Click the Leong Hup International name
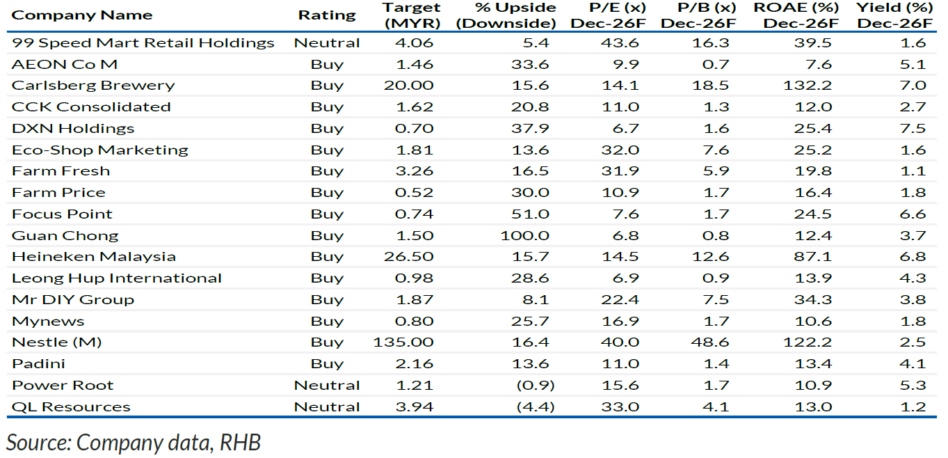This screenshot has width=948, height=458. tap(116, 278)
